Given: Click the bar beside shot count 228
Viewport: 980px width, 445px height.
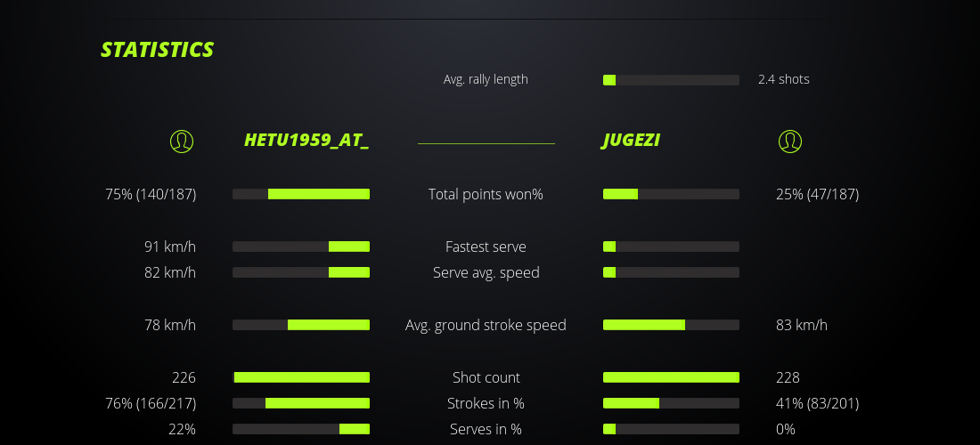Looking at the screenshot, I should [671, 377].
